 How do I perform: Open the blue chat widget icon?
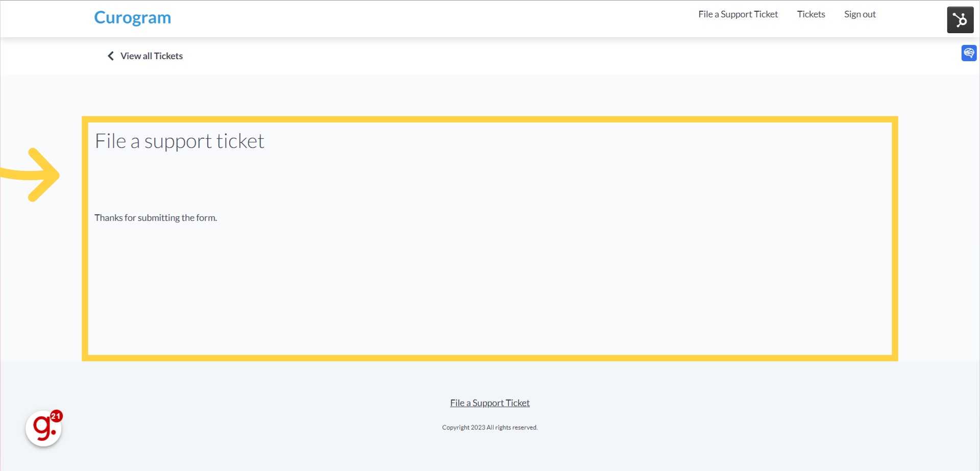click(x=969, y=53)
